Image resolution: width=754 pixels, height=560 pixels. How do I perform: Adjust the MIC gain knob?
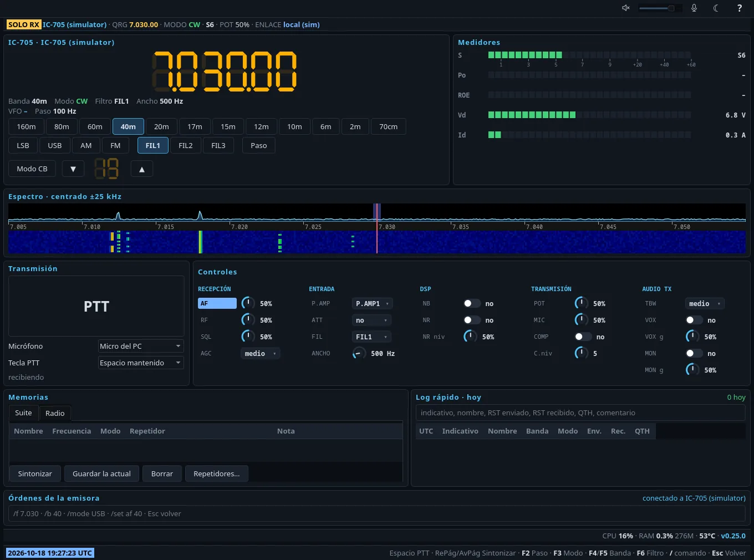(x=582, y=320)
